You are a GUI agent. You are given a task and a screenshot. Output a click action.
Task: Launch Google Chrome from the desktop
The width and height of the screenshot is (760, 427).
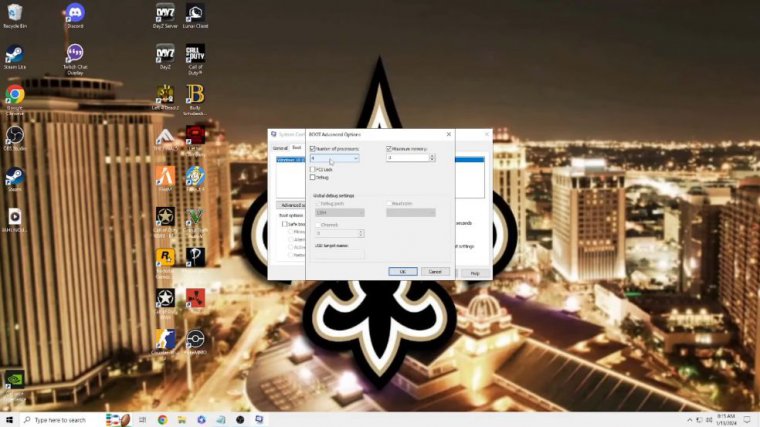(15, 95)
